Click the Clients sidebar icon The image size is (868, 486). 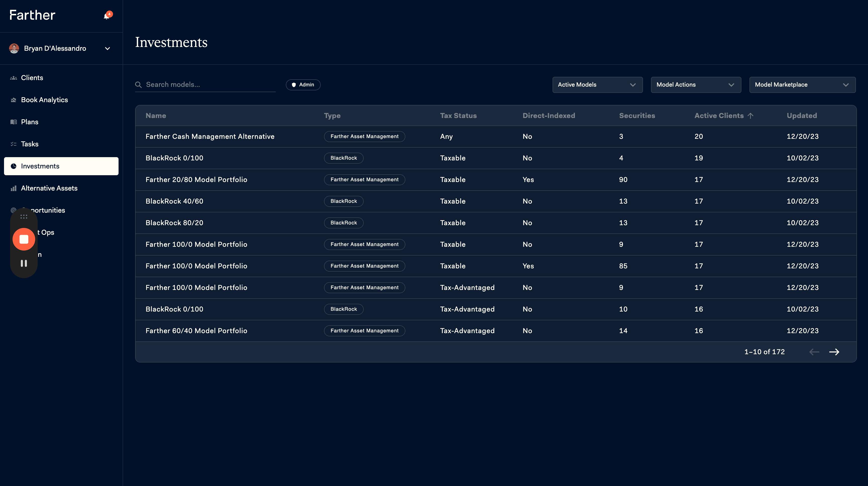(14, 78)
